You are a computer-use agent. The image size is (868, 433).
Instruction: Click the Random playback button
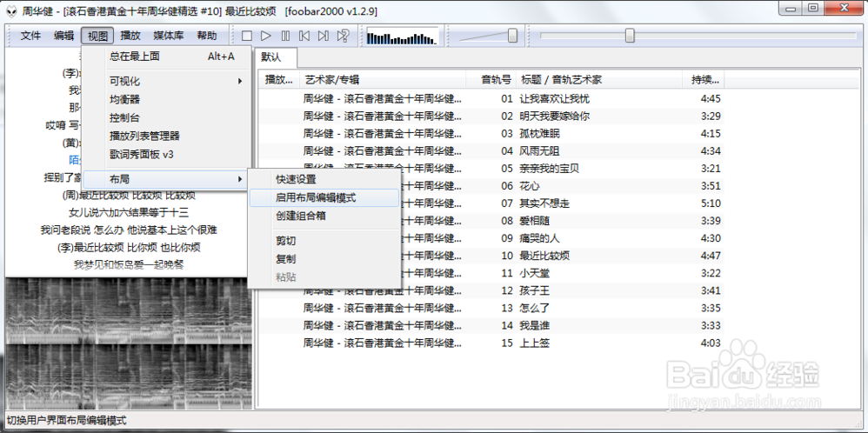(344, 36)
